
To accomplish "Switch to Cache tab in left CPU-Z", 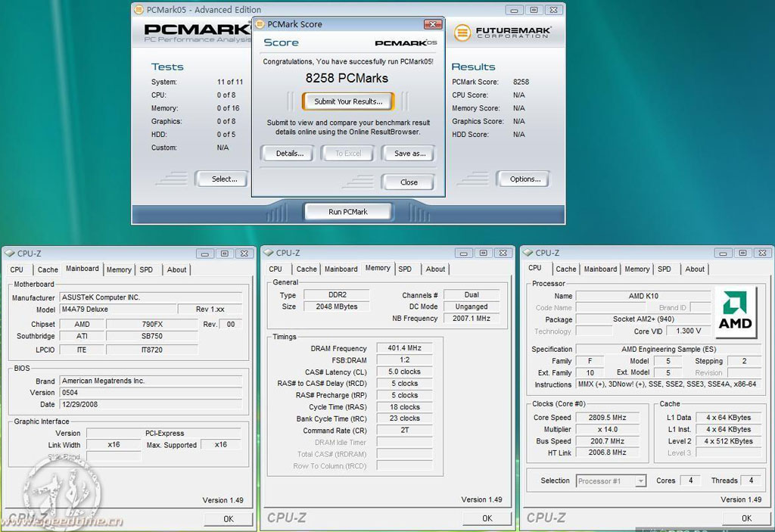I will coord(48,269).
